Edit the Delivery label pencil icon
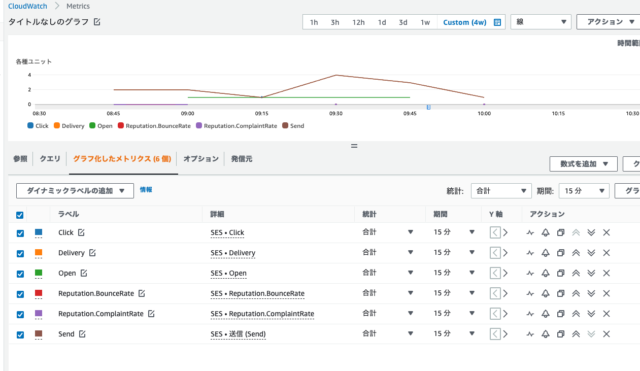640x371 pixels. tap(92, 253)
